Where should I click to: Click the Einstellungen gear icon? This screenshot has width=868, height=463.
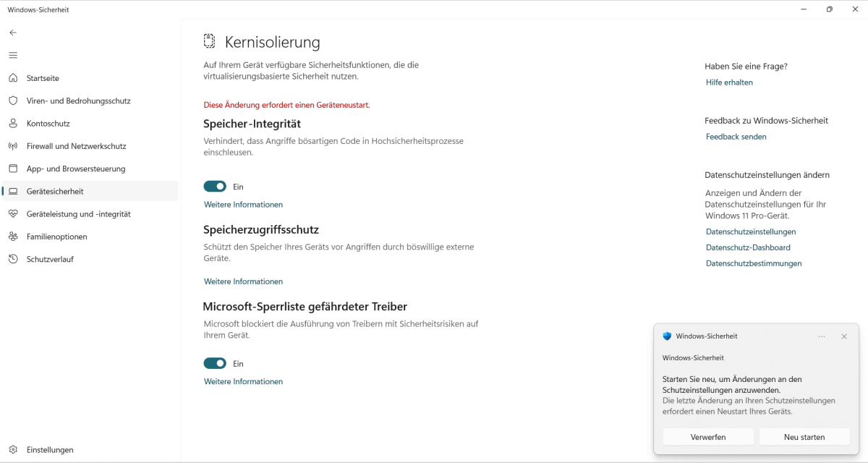pyautogui.click(x=13, y=450)
